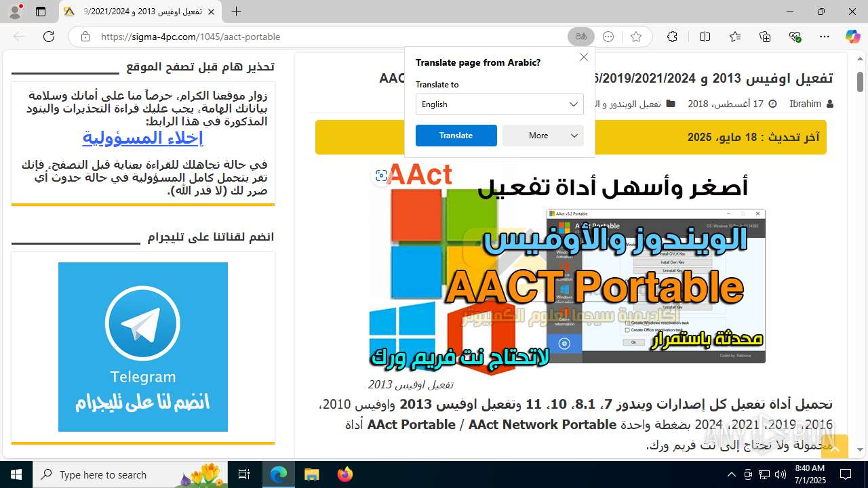Viewport: 868px width, 488px height.
Task: Open the Favorites list
Action: click(735, 37)
